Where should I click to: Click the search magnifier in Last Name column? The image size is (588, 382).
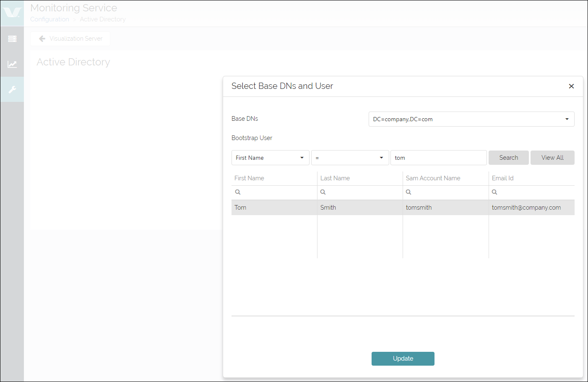(323, 192)
